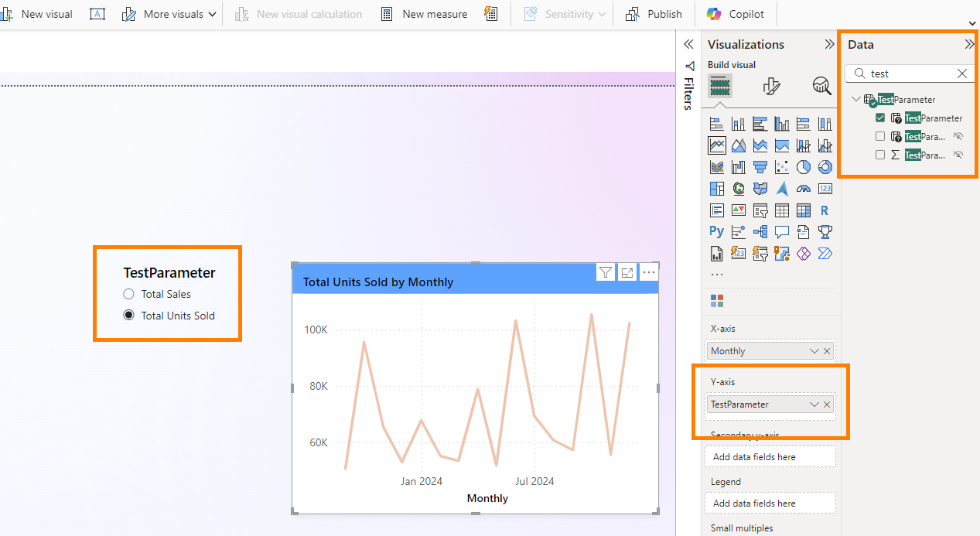Add a map (globe) visual
Screen dimensions: 980x536
(738, 189)
